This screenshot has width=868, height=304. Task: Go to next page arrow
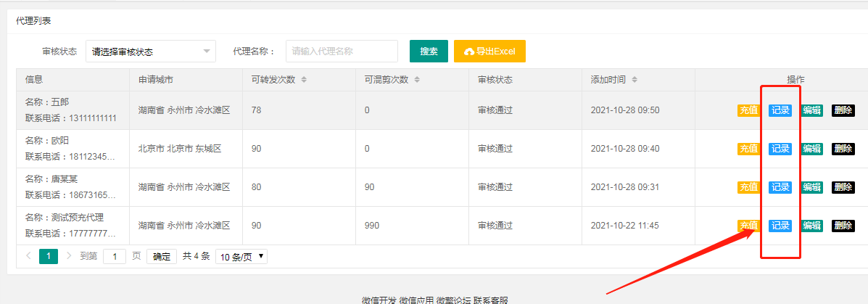[x=69, y=256]
